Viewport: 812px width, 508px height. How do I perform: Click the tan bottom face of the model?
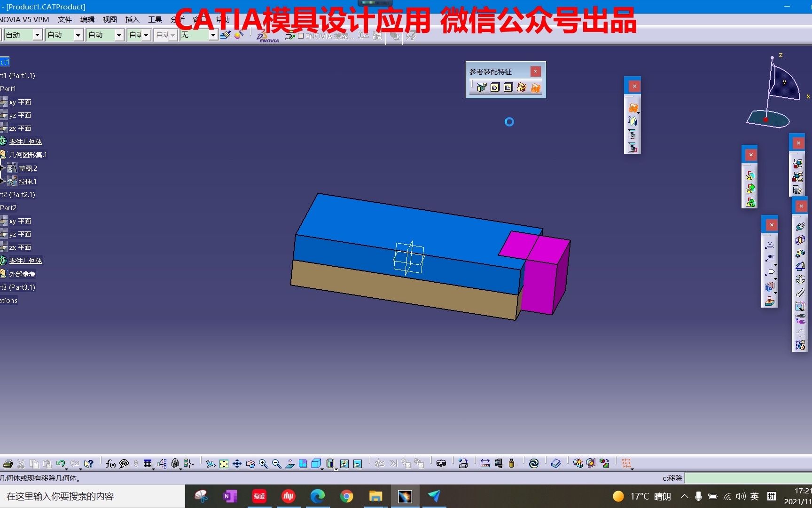[x=404, y=289]
